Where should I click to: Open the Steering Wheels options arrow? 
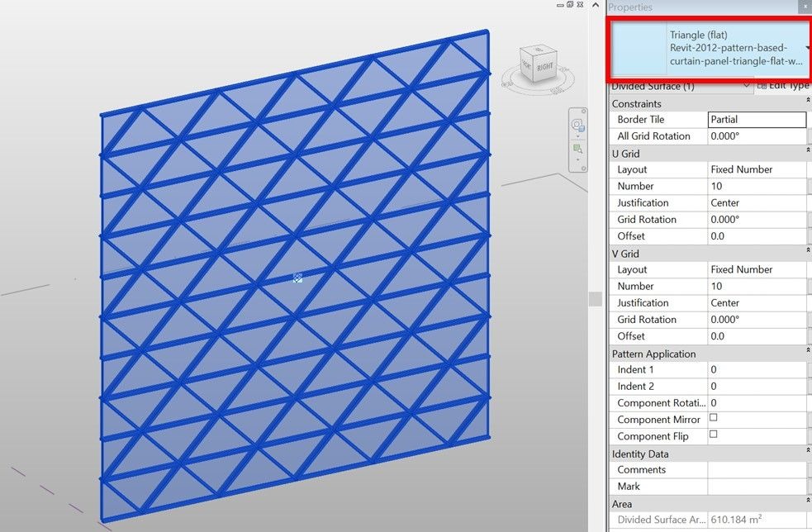click(x=578, y=136)
